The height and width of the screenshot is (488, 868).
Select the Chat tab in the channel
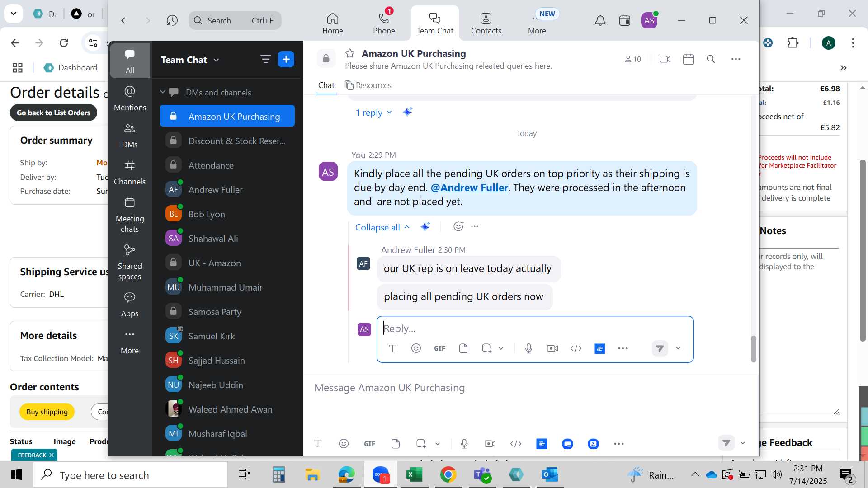point(326,85)
